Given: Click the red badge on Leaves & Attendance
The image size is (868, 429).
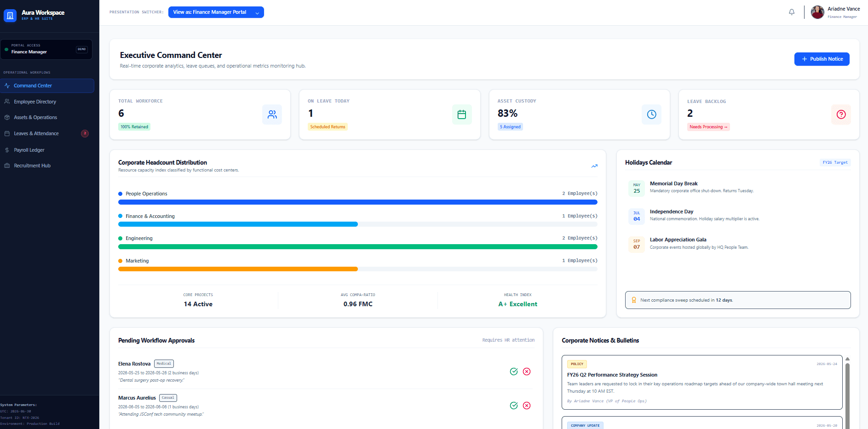Looking at the screenshot, I should [85, 133].
